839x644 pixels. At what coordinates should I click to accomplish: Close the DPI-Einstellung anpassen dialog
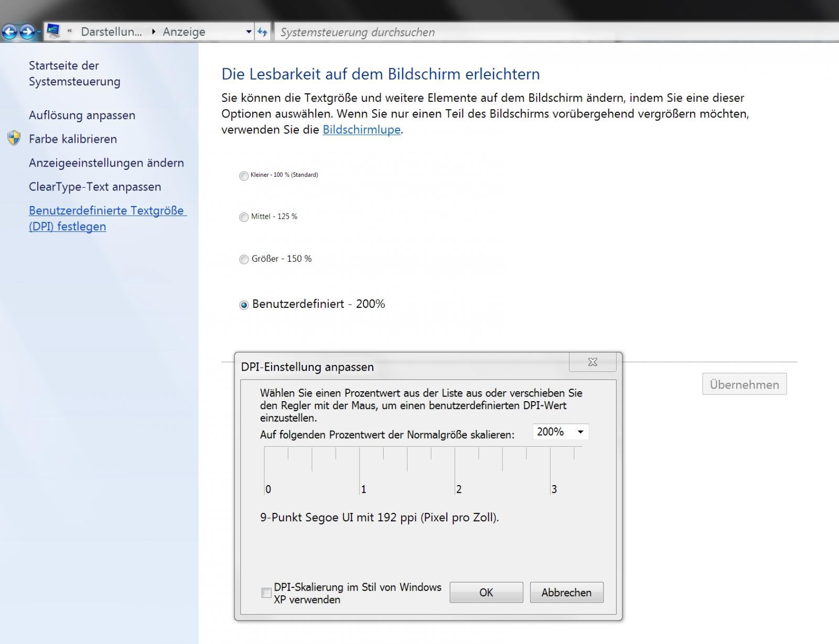click(593, 362)
